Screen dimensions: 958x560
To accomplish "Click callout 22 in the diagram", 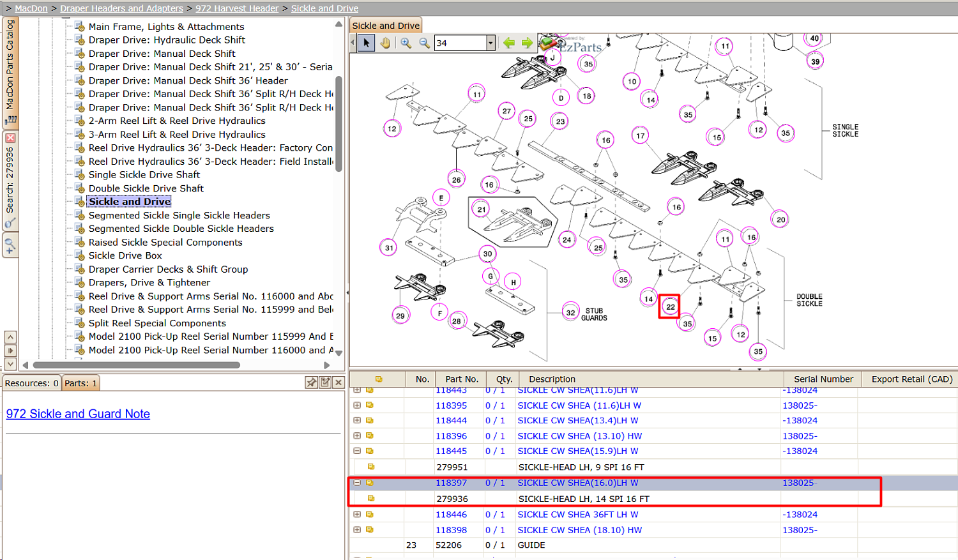I will click(670, 306).
